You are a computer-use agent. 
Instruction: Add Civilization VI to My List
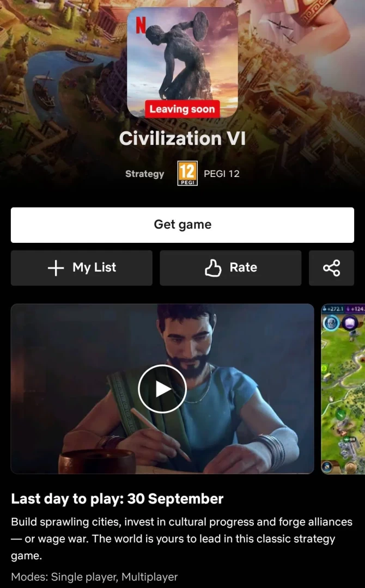tap(81, 268)
